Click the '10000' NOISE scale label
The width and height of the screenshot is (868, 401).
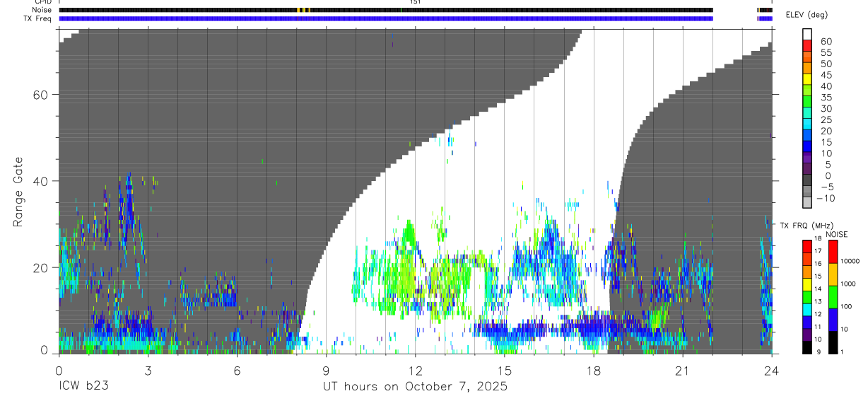(x=850, y=262)
